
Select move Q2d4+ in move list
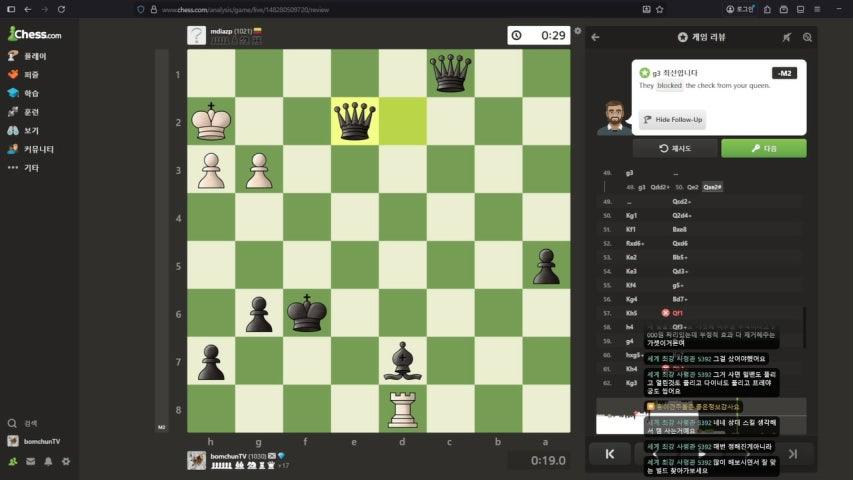[x=682, y=216]
